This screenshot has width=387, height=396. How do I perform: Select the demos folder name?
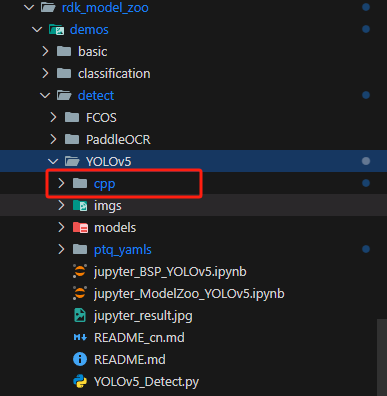(89, 30)
